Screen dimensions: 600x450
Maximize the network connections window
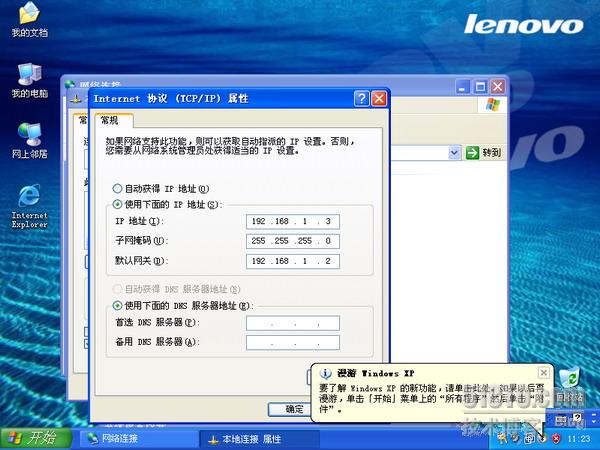pyautogui.click(x=480, y=86)
